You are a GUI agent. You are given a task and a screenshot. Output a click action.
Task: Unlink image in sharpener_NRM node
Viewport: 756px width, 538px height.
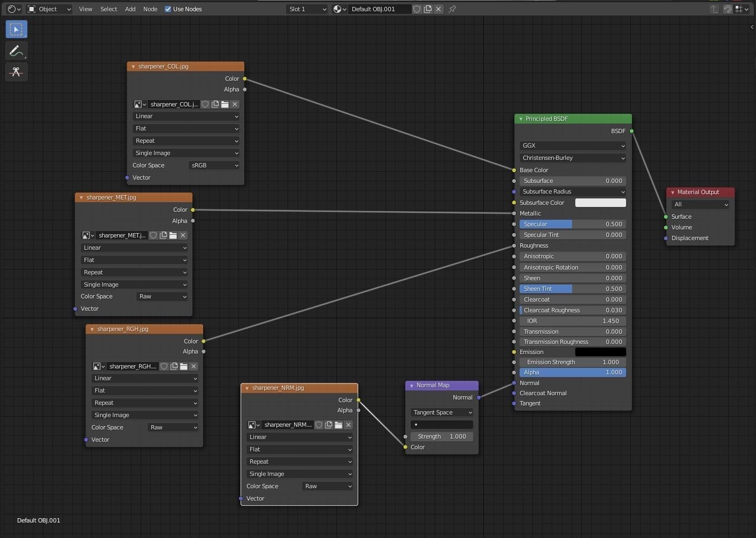[349, 425]
